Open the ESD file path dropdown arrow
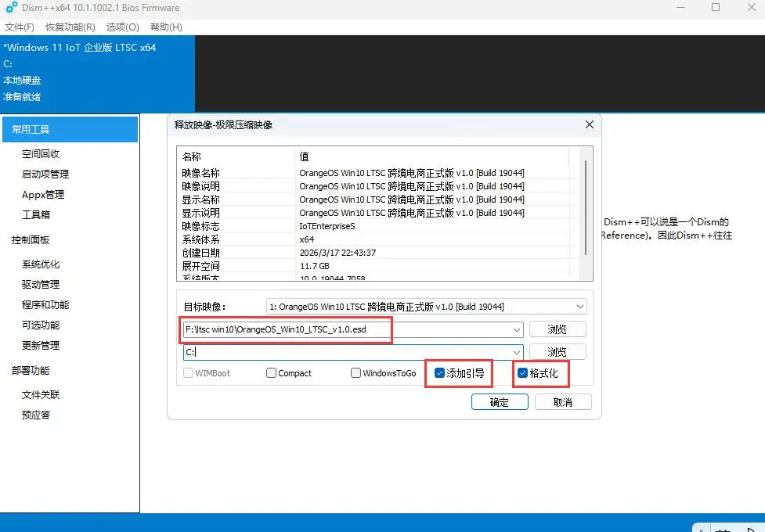 point(516,330)
